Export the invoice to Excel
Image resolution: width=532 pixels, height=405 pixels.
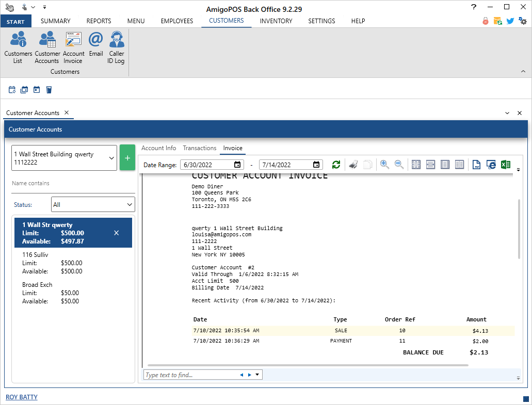506,165
